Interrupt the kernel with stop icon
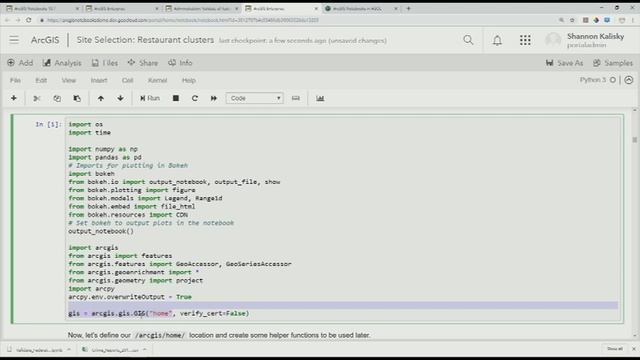The width and height of the screenshot is (640, 360). [176, 98]
